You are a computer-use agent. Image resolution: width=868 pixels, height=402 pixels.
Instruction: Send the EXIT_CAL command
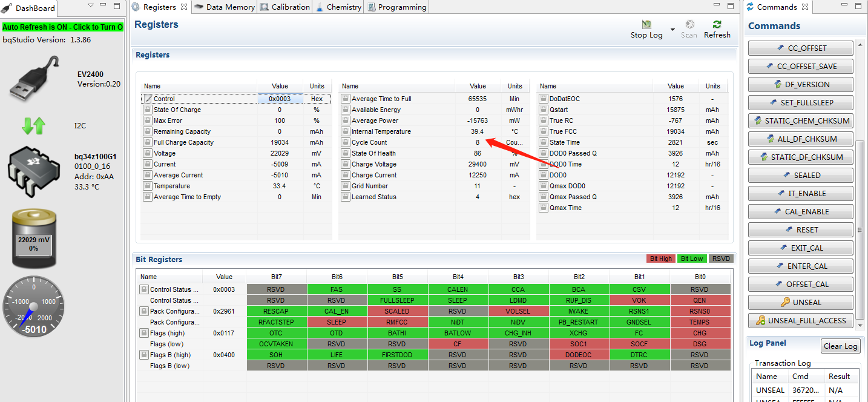(801, 248)
